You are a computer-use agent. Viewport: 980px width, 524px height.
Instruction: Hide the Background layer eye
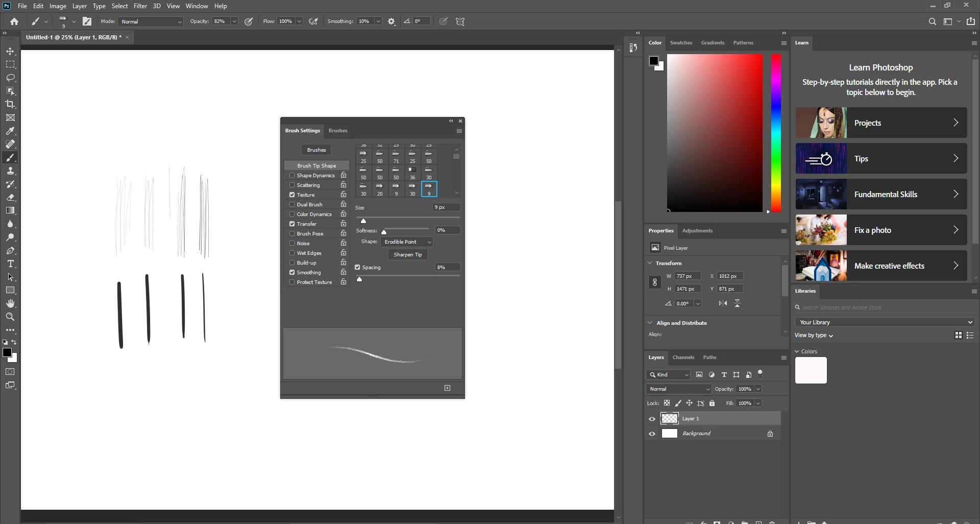pyautogui.click(x=652, y=434)
